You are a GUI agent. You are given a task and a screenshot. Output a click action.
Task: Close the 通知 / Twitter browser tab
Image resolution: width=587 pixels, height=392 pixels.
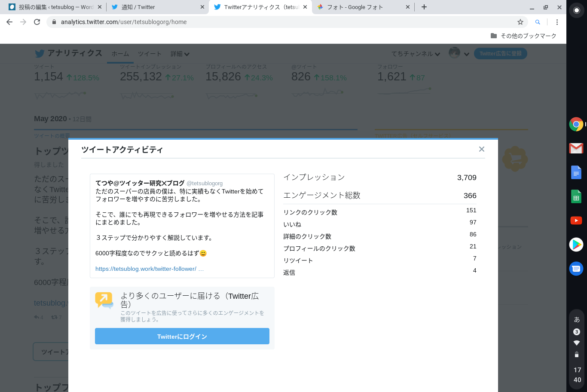[202, 7]
